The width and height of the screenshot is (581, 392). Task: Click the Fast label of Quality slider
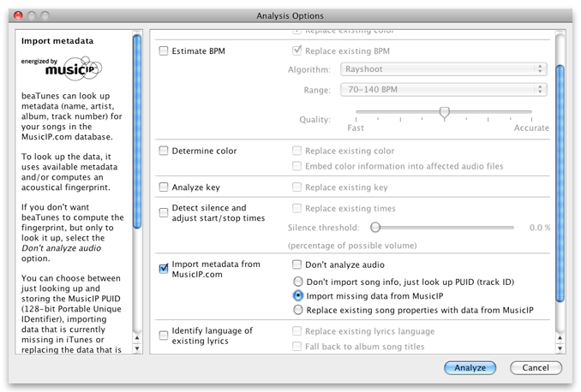[x=356, y=128]
